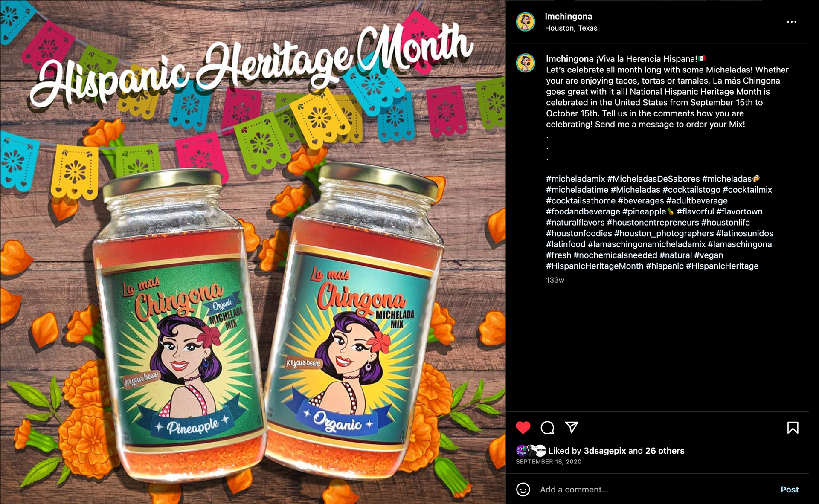Unlike the post with red heart icon
The width and height of the screenshot is (819, 504).
[523, 427]
